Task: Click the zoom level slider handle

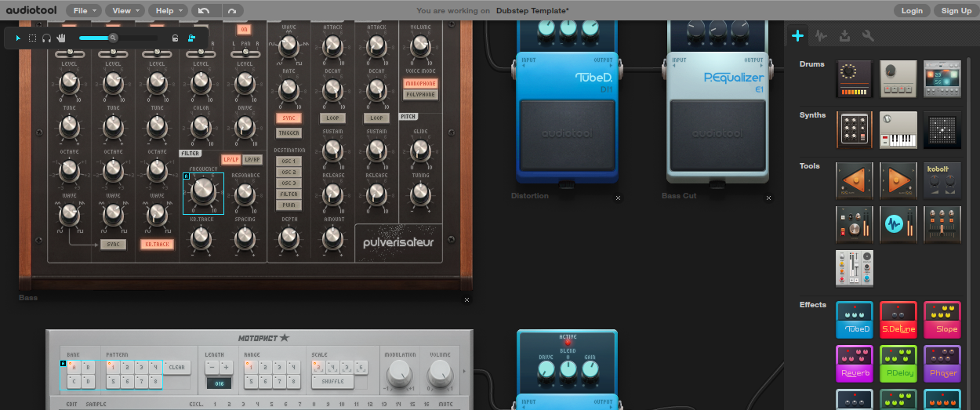Action: click(x=113, y=38)
